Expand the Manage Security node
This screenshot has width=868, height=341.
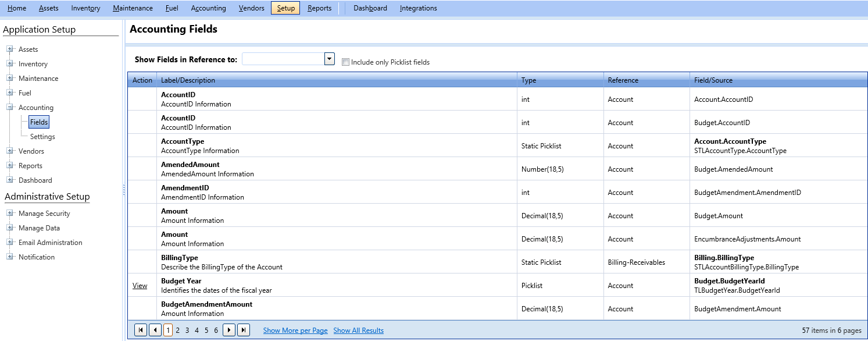pos(10,214)
